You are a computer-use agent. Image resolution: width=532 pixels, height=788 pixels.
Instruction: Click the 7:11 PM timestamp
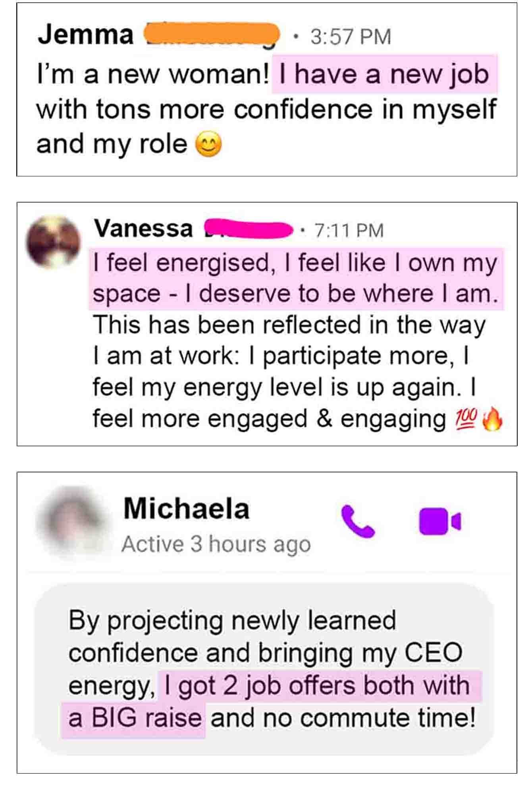pyautogui.click(x=349, y=230)
